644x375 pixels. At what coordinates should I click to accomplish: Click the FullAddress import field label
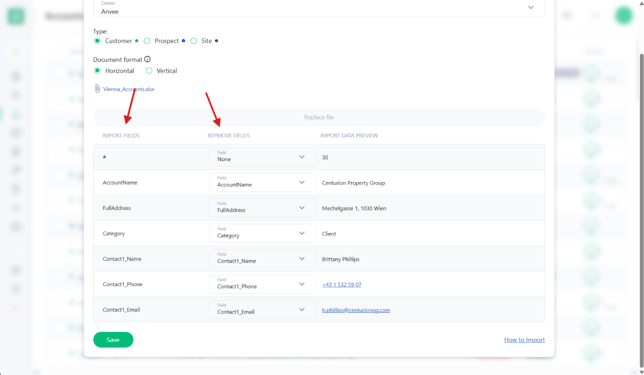(117, 208)
